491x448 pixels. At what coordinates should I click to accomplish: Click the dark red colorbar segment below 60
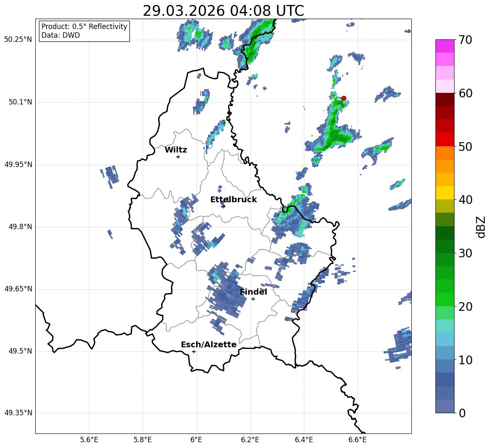point(445,99)
